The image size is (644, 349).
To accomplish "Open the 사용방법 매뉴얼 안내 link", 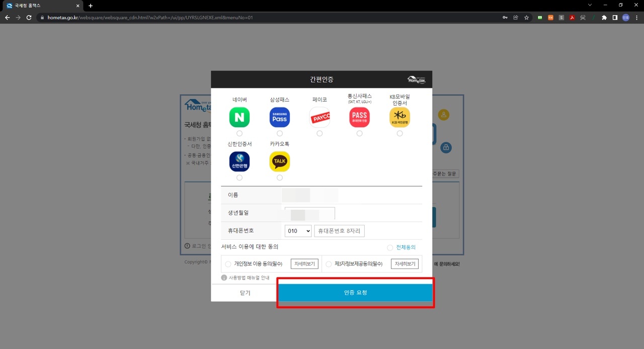I will coord(249,278).
